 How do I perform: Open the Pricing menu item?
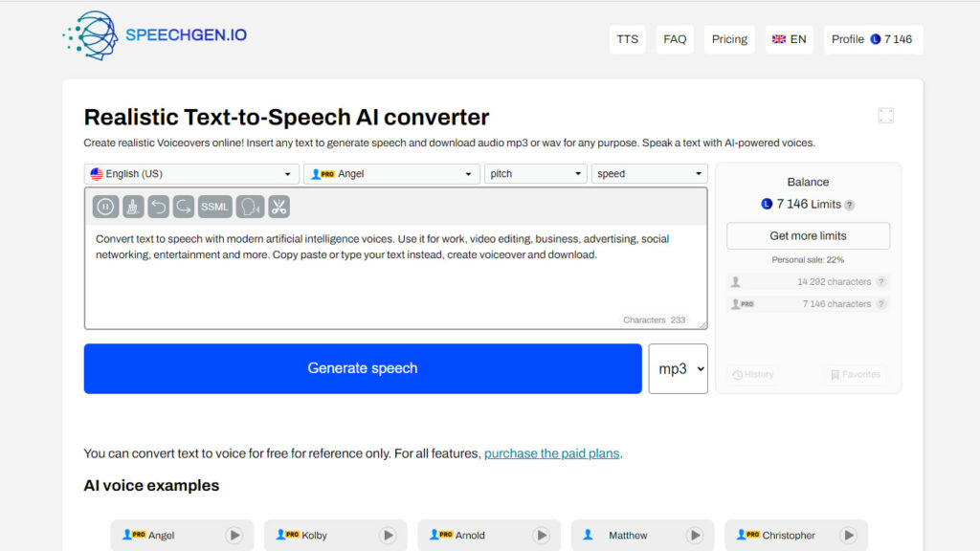coord(729,39)
